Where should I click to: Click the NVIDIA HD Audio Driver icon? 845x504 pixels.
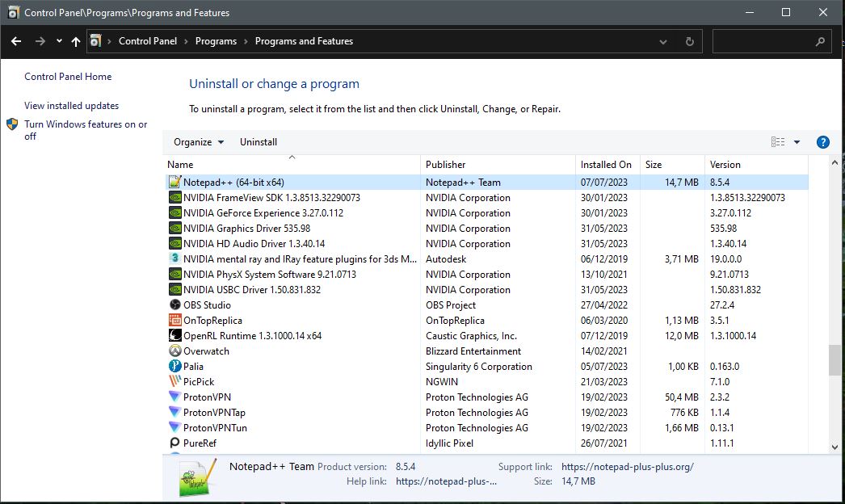click(175, 244)
